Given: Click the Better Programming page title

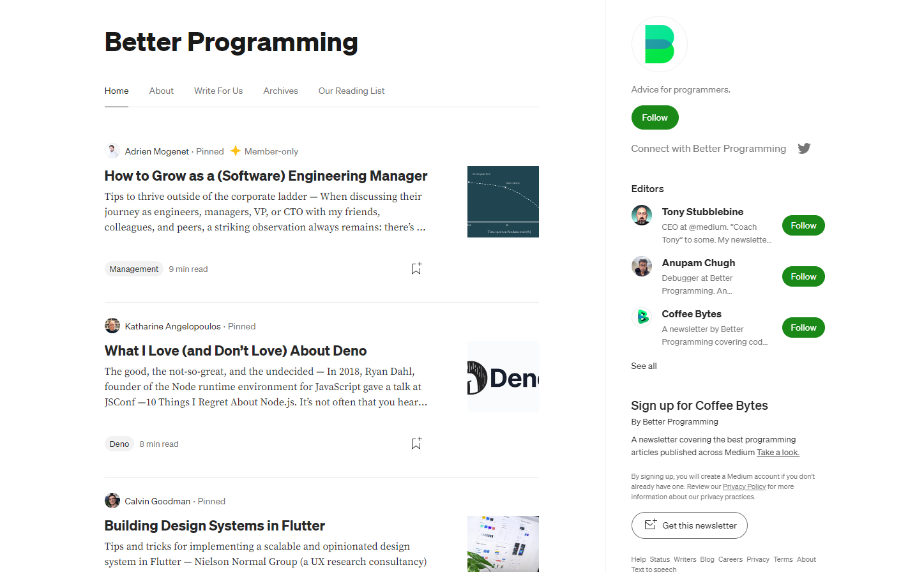Looking at the screenshot, I should click(x=231, y=42).
